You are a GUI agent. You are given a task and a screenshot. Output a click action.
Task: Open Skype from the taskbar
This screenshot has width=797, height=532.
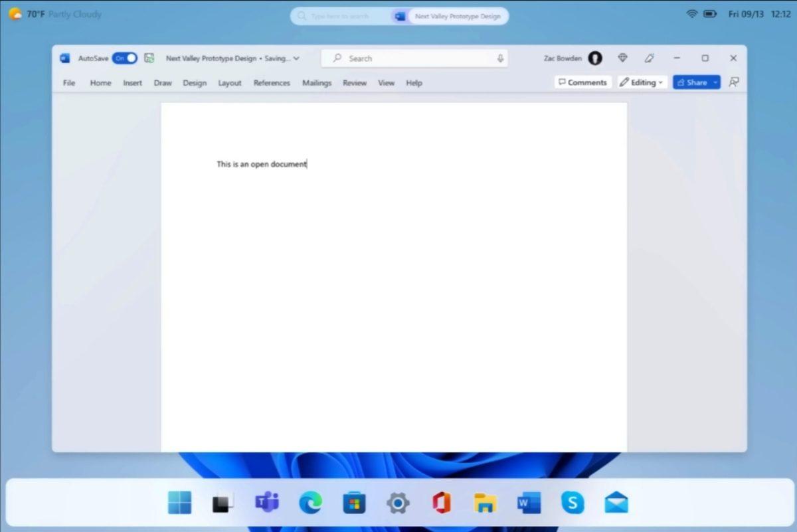(572, 503)
